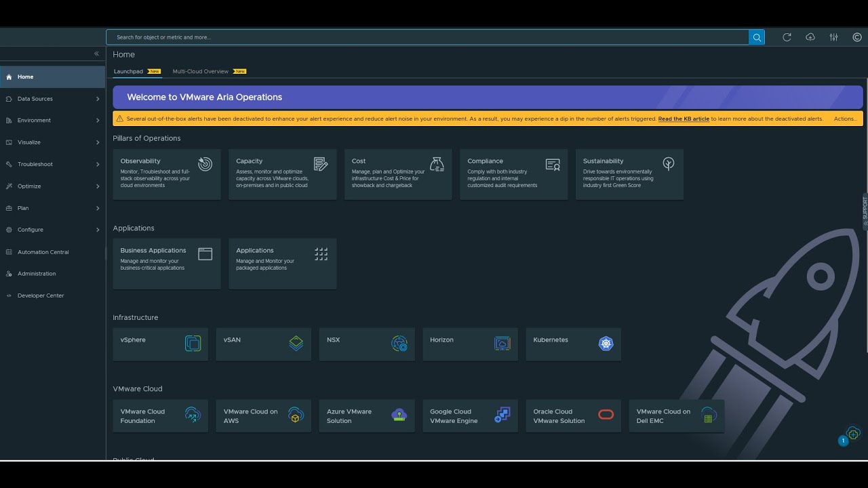
Task: Open the Sustainability card title
Action: [x=603, y=161]
